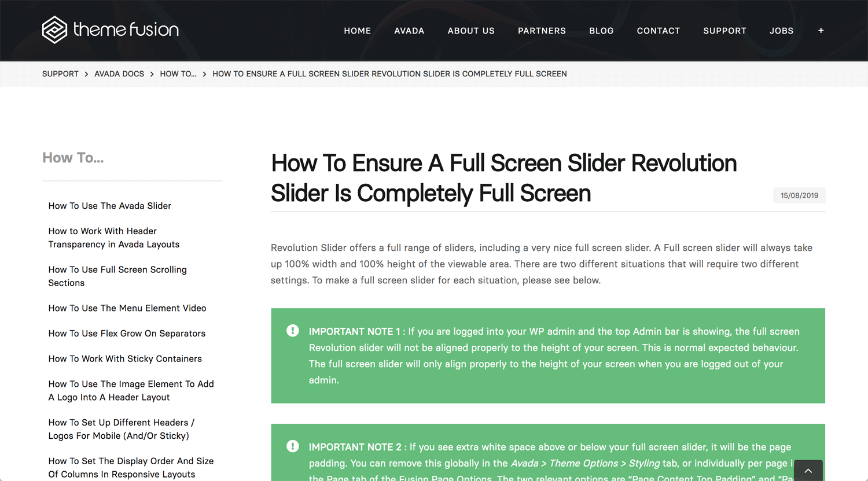Screen dimensions: 868x481
Task: Go to ABOUT US page
Action: point(471,31)
